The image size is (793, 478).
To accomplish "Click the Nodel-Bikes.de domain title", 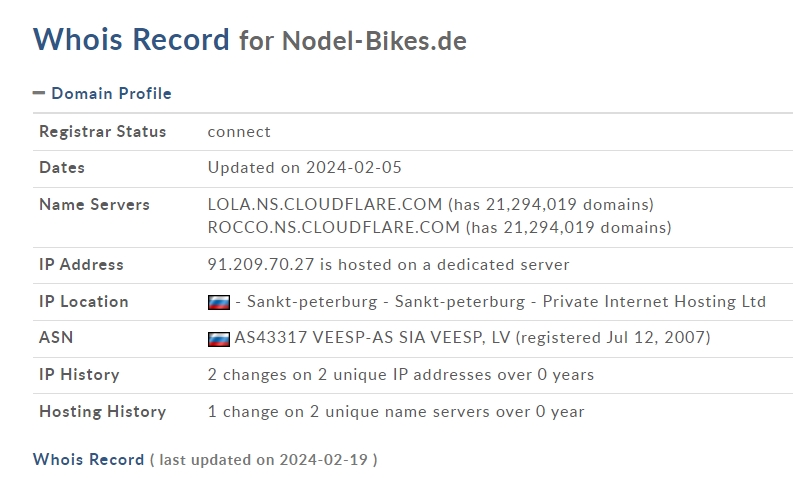I will tap(374, 41).
